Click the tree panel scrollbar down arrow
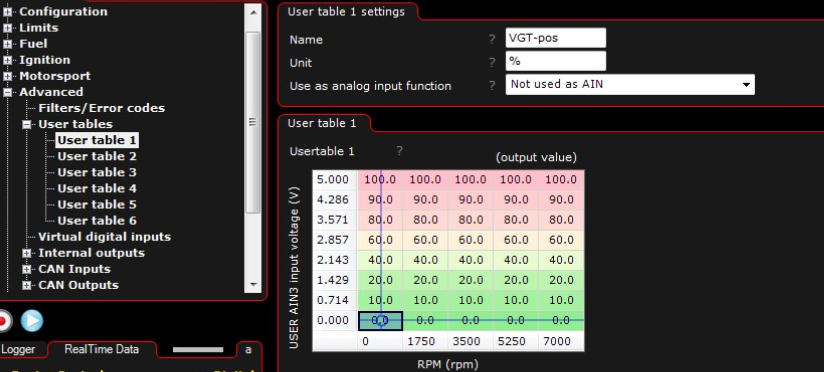 point(253,285)
